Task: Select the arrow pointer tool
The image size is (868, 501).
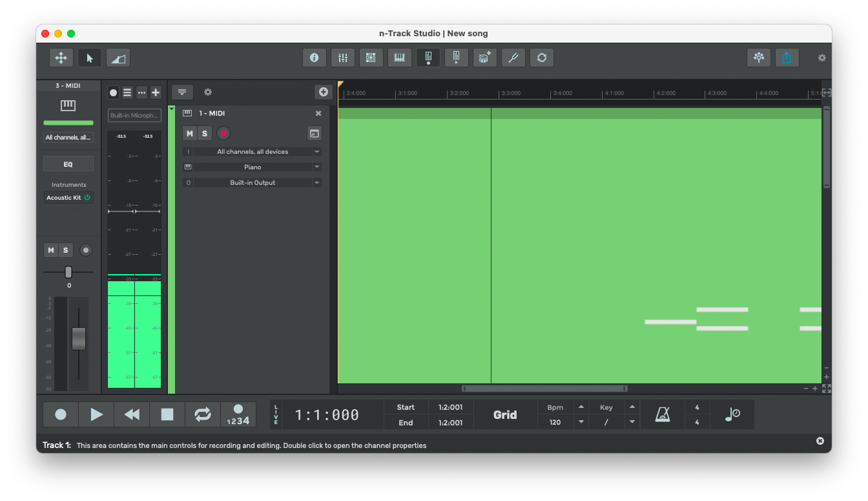Action: click(90, 58)
